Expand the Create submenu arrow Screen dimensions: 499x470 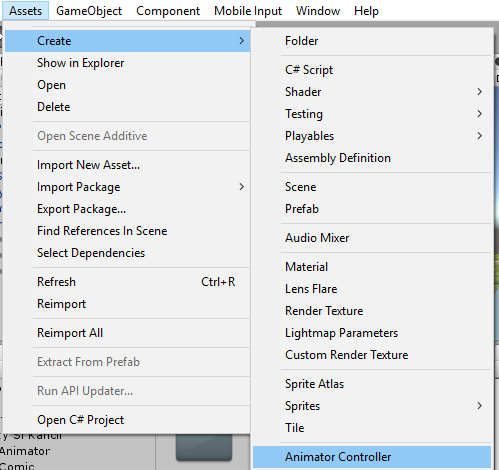(x=242, y=41)
